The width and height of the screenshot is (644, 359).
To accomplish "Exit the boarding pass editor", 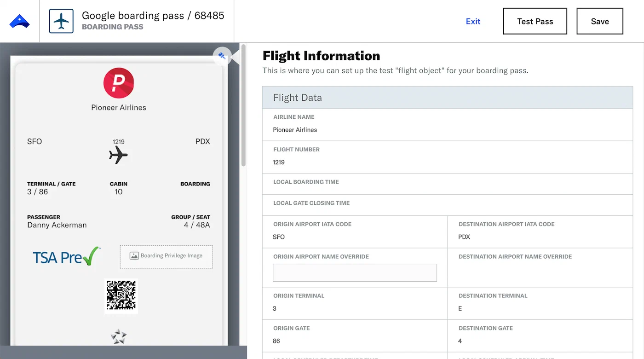I will point(473,21).
